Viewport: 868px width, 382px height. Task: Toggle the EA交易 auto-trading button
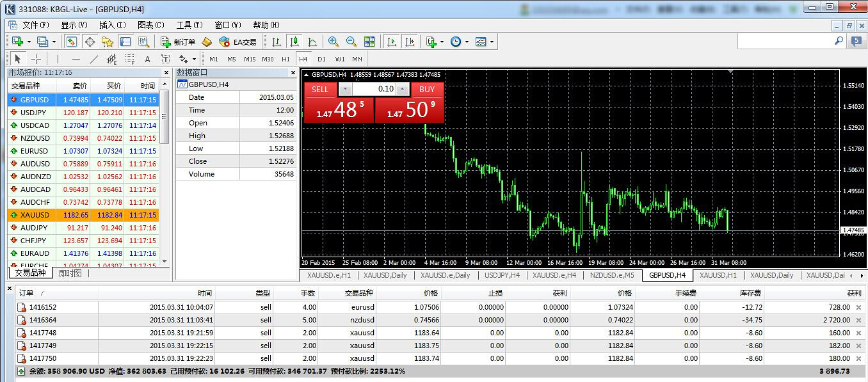click(237, 42)
